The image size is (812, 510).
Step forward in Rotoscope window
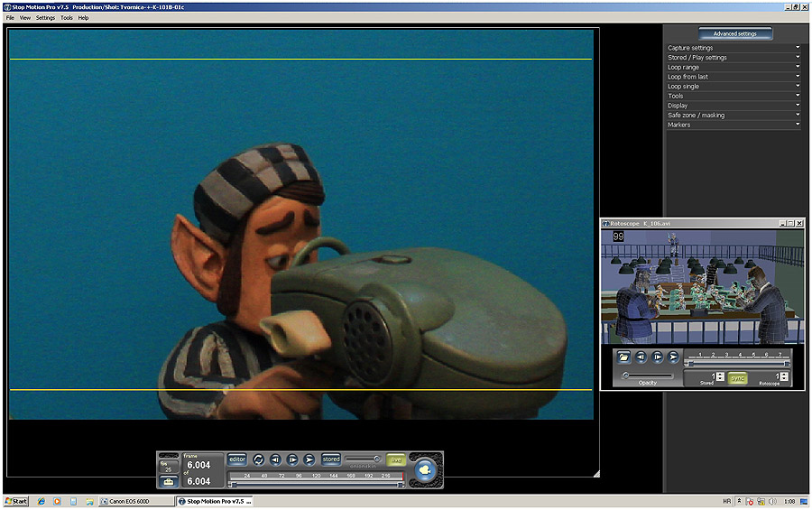[x=657, y=357]
